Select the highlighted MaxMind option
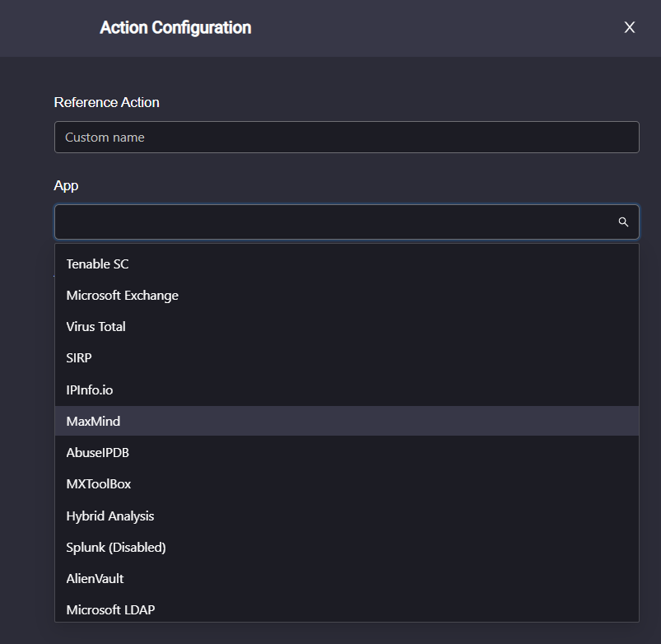This screenshot has width=661, height=644. 347,421
